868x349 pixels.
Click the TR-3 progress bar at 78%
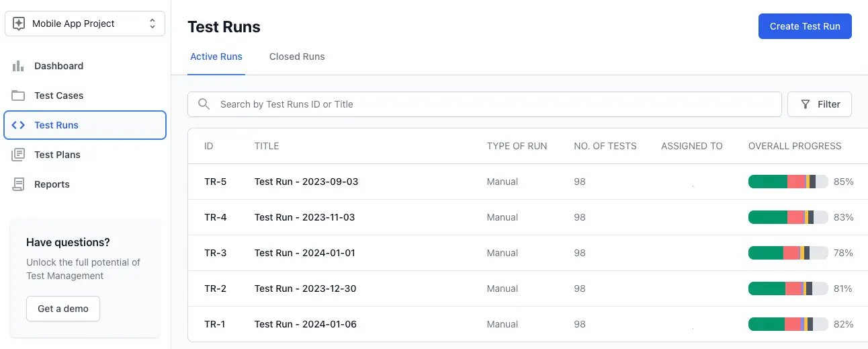[x=787, y=253]
